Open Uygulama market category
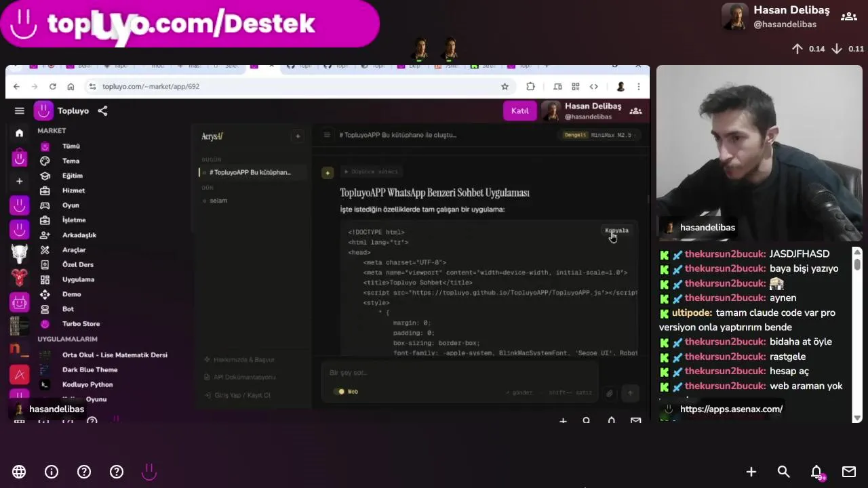Viewport: 868px width, 488px height. 78,280
